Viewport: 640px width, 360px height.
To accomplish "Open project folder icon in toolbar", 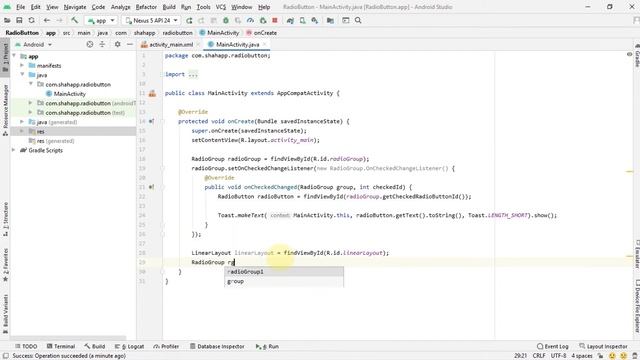I will point(7,20).
